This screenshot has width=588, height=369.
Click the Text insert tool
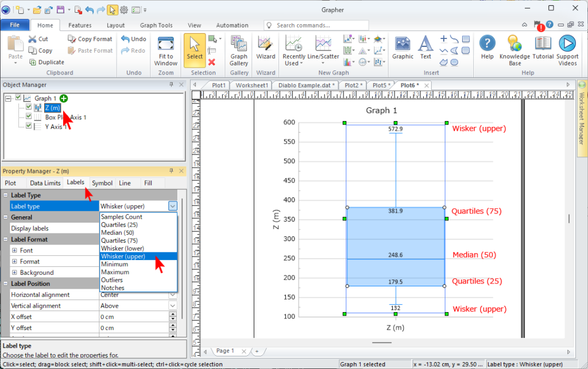coord(425,44)
